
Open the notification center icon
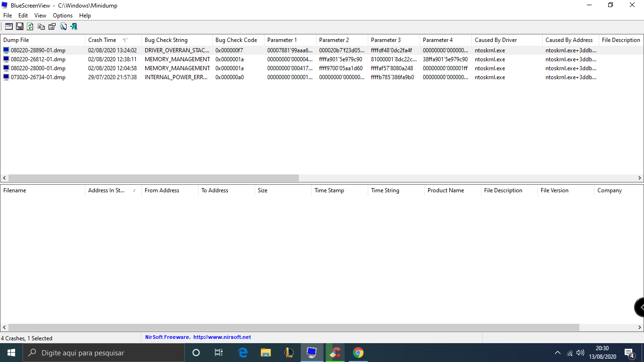pos(629,353)
